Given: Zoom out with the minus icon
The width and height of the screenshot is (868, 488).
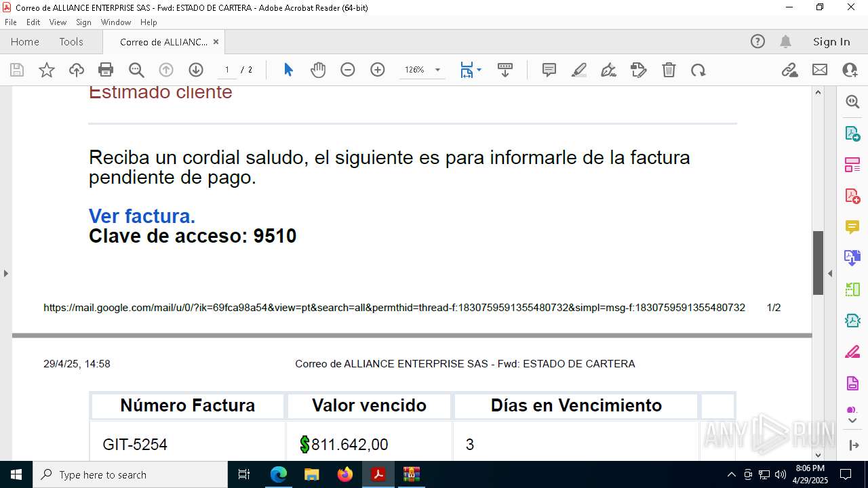Looking at the screenshot, I should [348, 70].
